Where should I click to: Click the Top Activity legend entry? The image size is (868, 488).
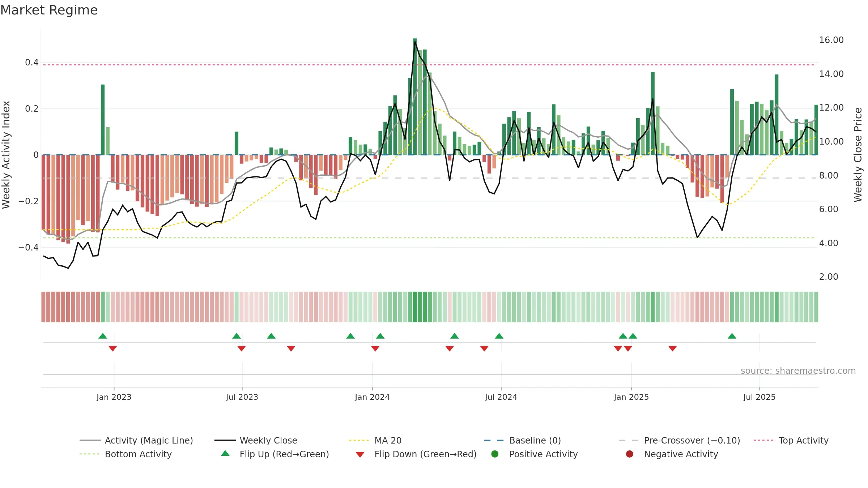click(x=791, y=440)
